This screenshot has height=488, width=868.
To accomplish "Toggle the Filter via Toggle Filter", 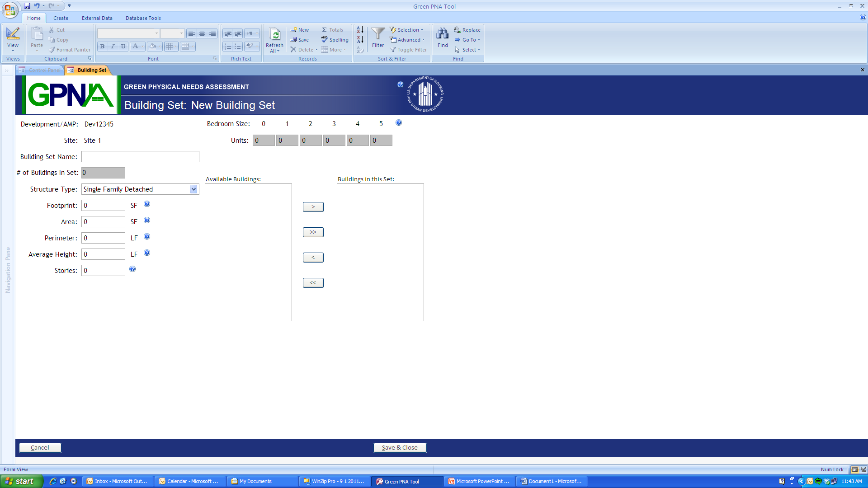I will click(409, 50).
